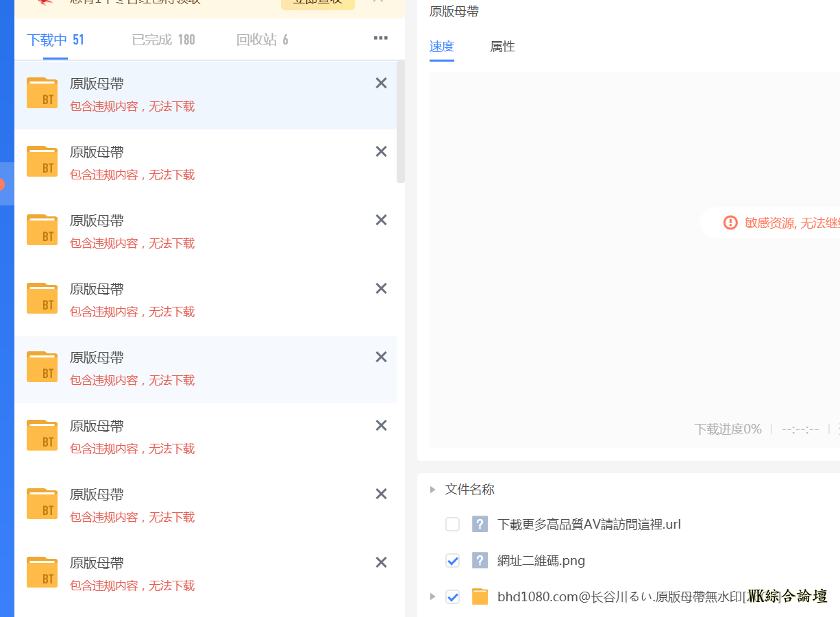Select the 速度 tab in details panel

click(442, 47)
